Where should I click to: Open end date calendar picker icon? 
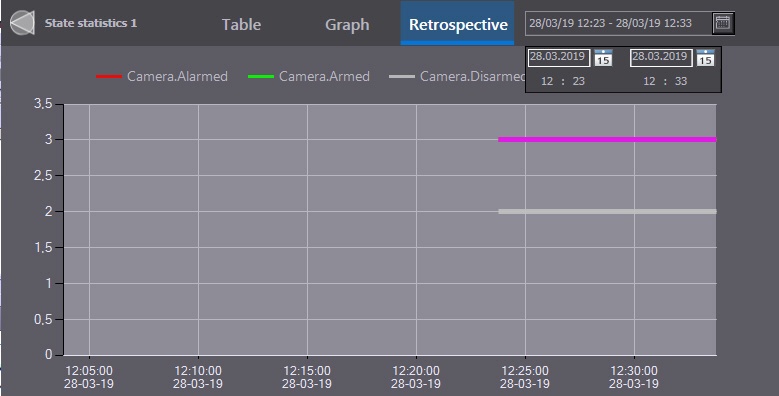[705, 58]
